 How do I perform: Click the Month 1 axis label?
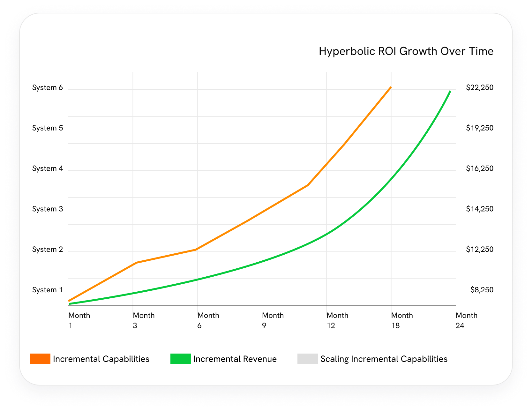click(x=79, y=320)
